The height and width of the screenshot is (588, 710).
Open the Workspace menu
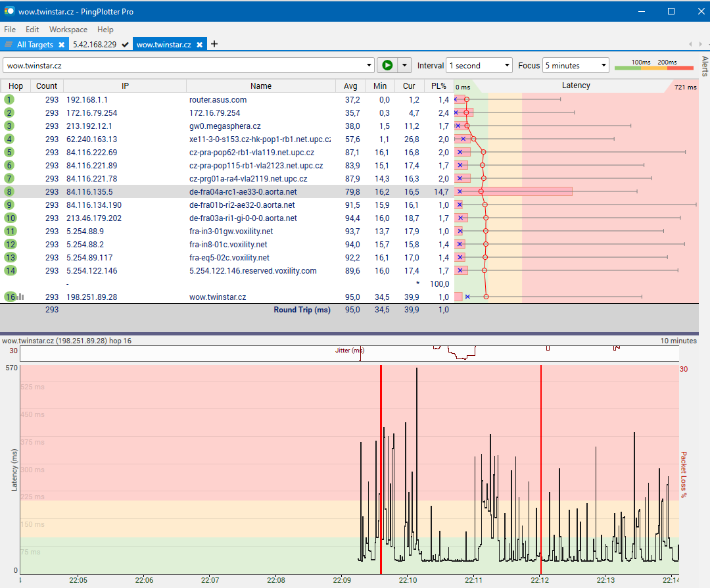[68, 30]
